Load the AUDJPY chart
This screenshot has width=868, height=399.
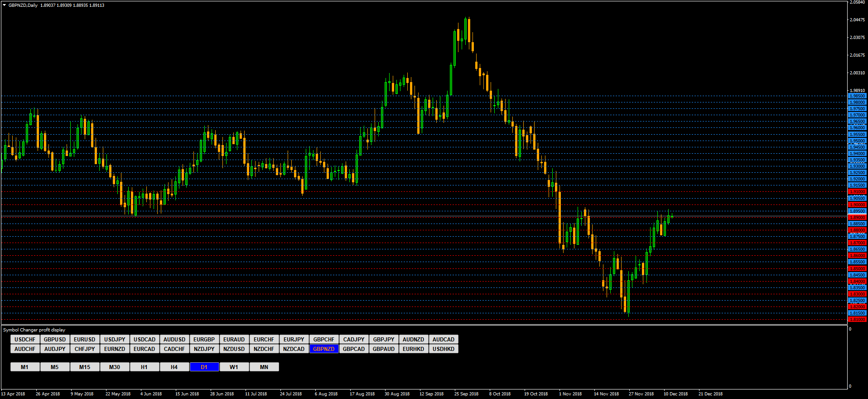click(55, 349)
